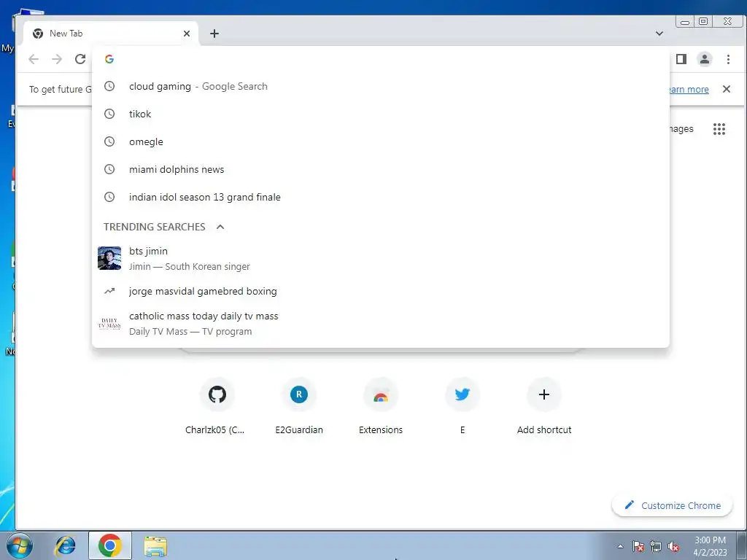
Task: Select the New Tab tab
Action: point(111,34)
